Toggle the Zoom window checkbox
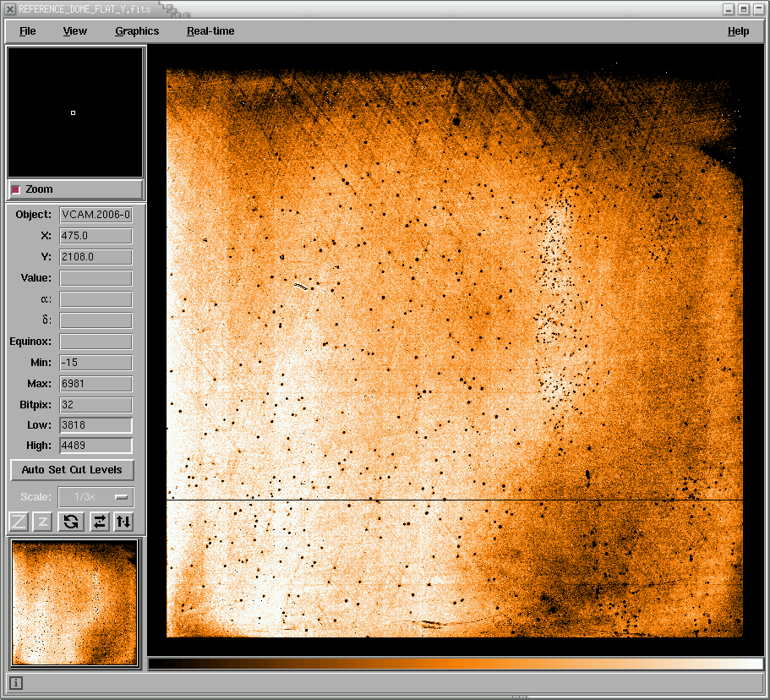This screenshot has width=770, height=700. pyautogui.click(x=16, y=189)
